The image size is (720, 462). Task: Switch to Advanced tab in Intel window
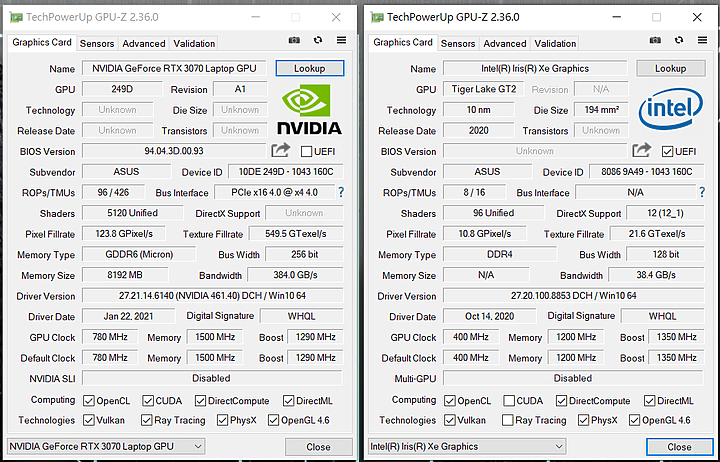(x=505, y=44)
